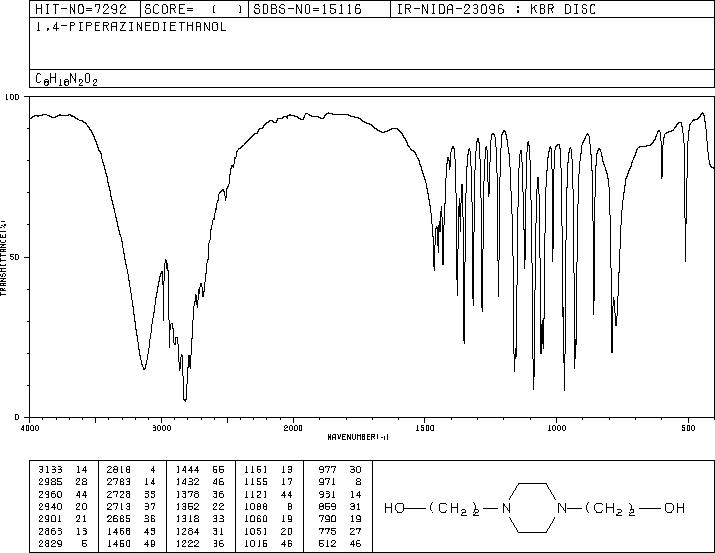Highlight the 1016 peak row in the table
Image resolution: width=715 pixels, height=553 pixels.
(x=269, y=543)
